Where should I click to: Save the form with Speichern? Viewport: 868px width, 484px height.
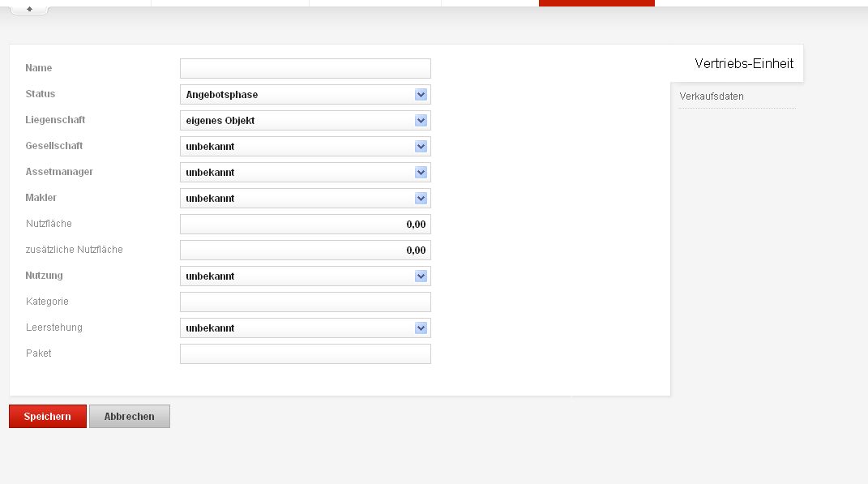pos(48,417)
